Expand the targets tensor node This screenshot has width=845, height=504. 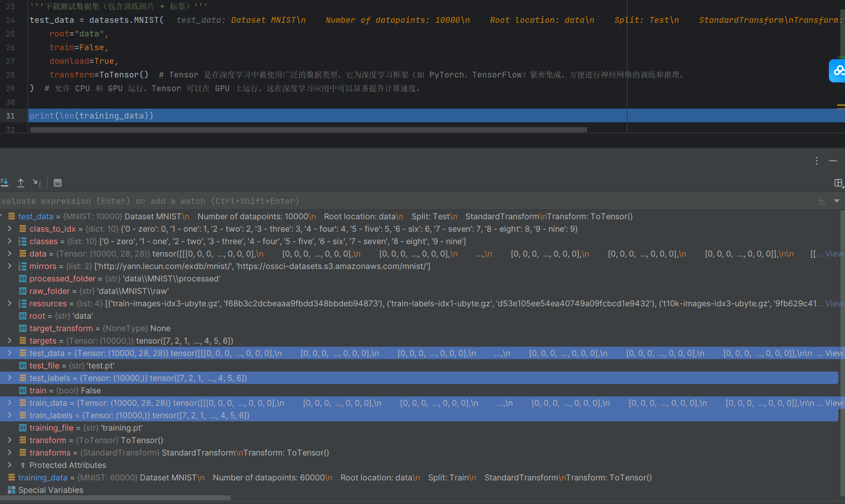pyautogui.click(x=10, y=341)
